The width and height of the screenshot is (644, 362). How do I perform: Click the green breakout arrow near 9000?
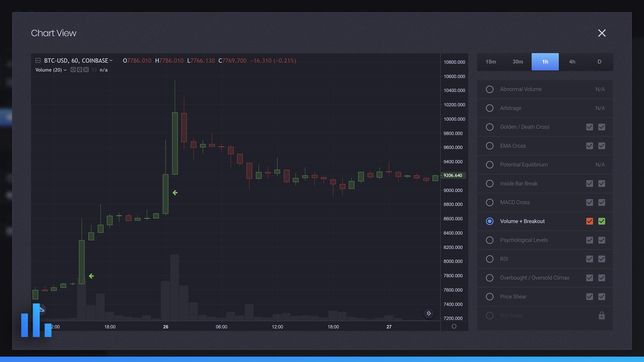(175, 193)
